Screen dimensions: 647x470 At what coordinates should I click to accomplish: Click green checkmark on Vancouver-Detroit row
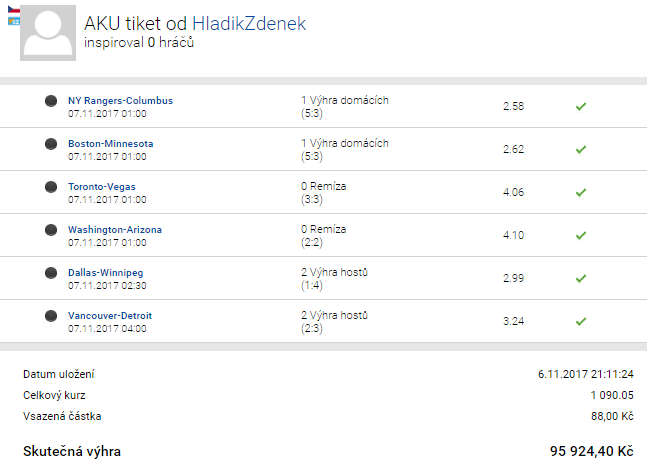click(580, 321)
